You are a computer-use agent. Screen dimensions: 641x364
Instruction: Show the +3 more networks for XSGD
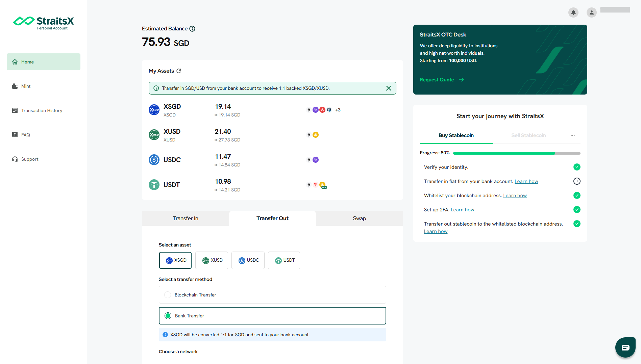[338, 110]
